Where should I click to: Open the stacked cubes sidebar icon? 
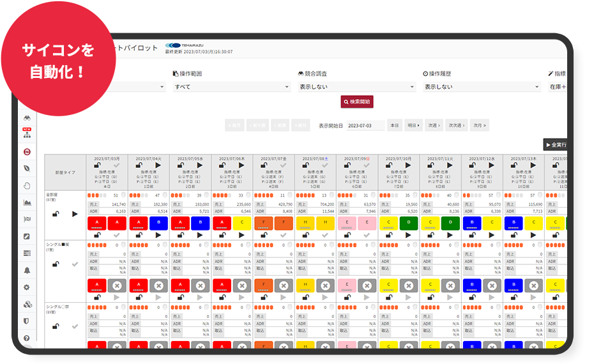(x=27, y=304)
